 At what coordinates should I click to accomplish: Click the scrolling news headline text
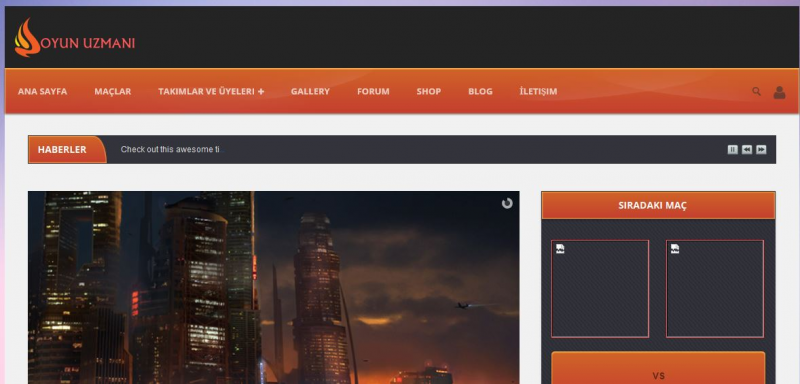171,149
